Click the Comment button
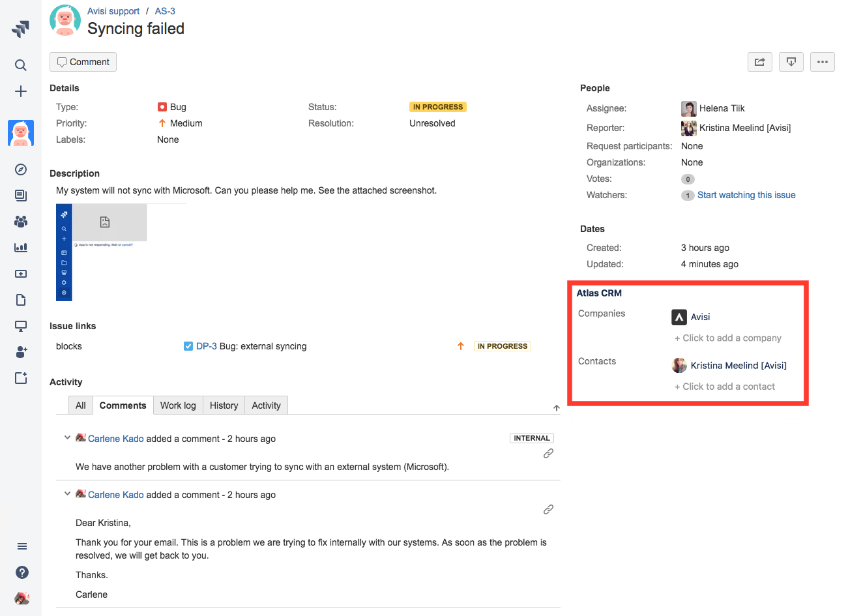 (x=83, y=62)
